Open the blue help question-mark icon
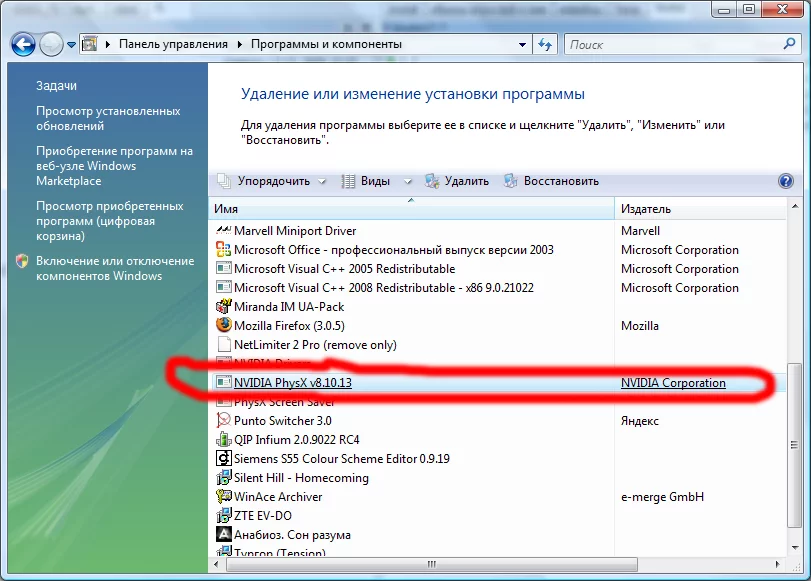Screen dimensions: 811x581 pos(786,181)
